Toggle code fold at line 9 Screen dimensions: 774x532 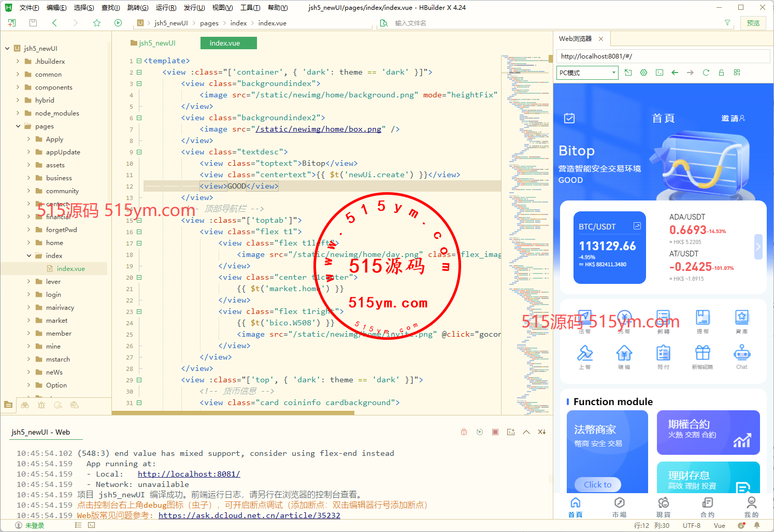pyautogui.click(x=139, y=152)
